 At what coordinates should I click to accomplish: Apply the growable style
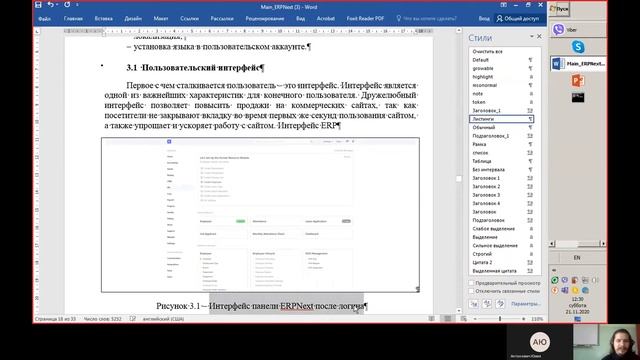click(501, 69)
